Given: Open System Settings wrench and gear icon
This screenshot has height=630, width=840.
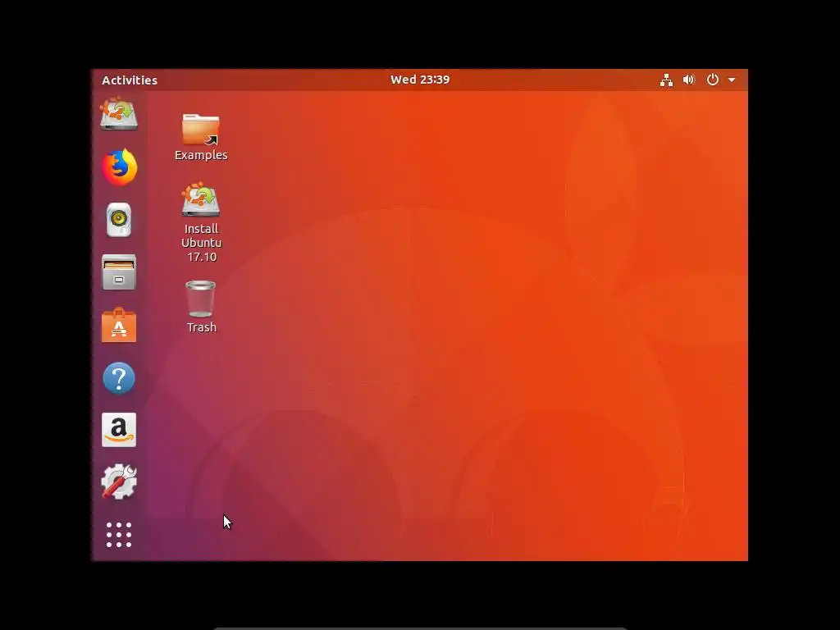Looking at the screenshot, I should (x=119, y=482).
